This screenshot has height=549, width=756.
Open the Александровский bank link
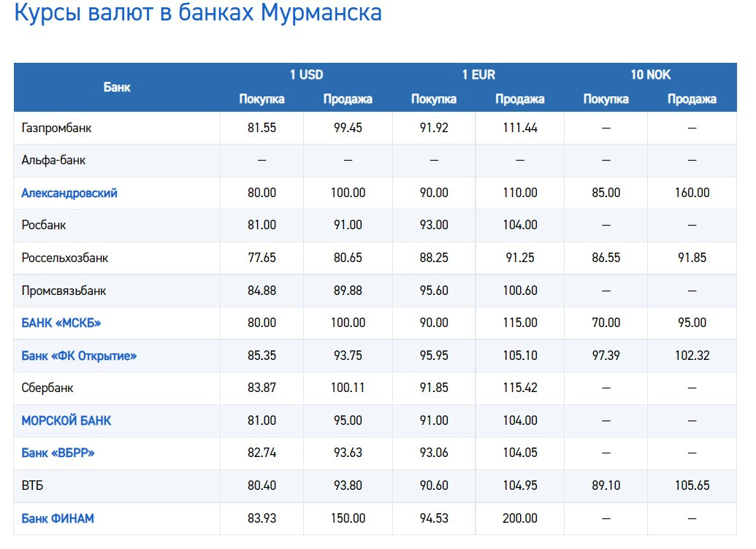coord(69,193)
